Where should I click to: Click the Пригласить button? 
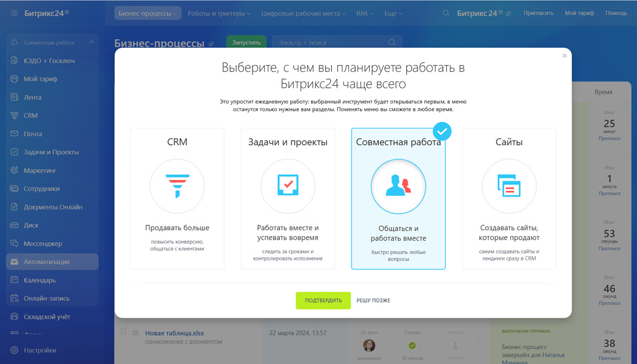(x=538, y=13)
